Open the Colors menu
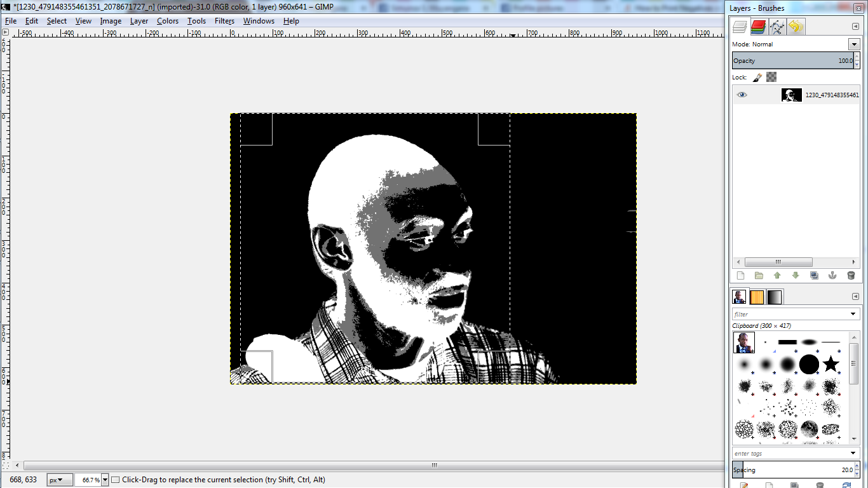This screenshot has width=868, height=488. pyautogui.click(x=168, y=21)
